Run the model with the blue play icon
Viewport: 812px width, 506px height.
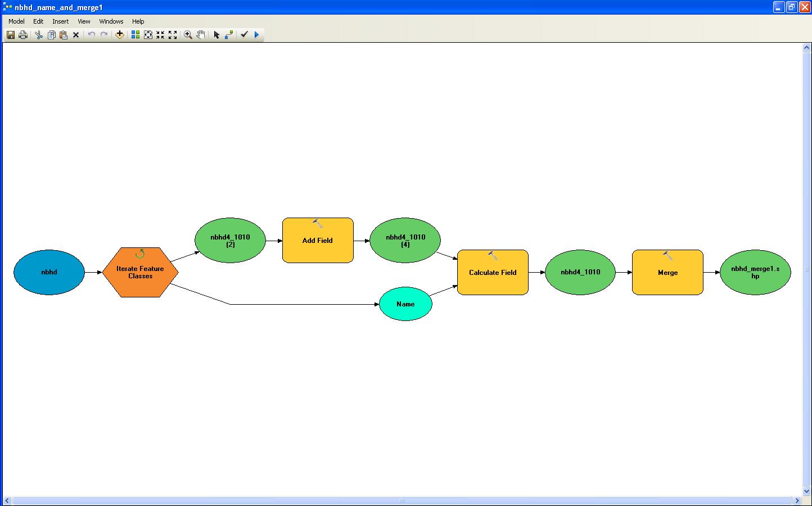pos(257,35)
